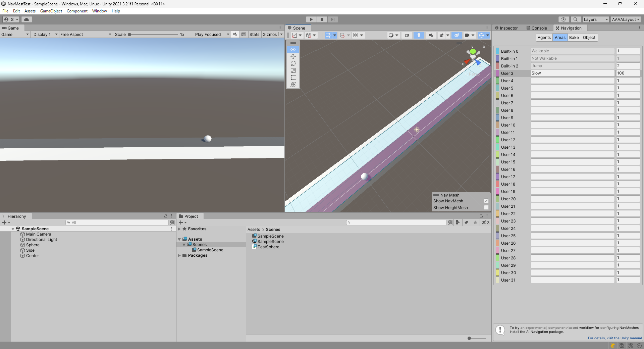Image resolution: width=644 pixels, height=349 pixels.
Task: Open the GameObject menu
Action: (51, 11)
